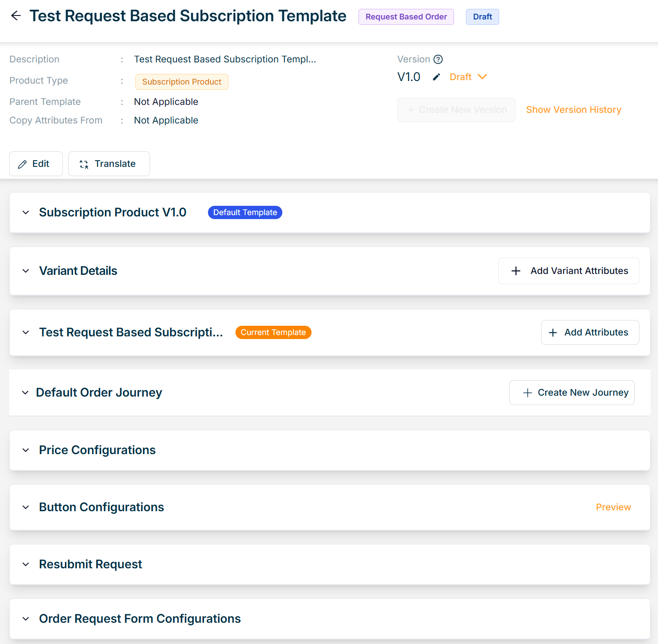The height and width of the screenshot is (644, 658).
Task: Click the Edit button
Action: pos(36,164)
